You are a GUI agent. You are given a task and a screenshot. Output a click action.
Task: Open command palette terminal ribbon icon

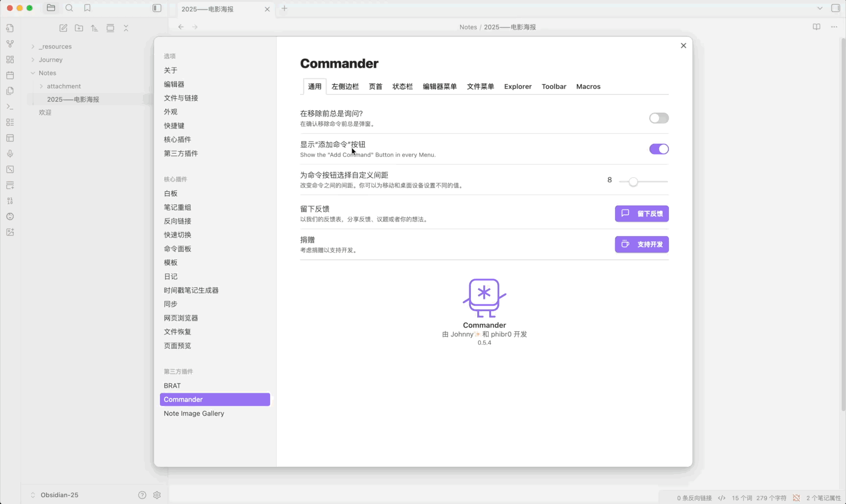click(10, 106)
